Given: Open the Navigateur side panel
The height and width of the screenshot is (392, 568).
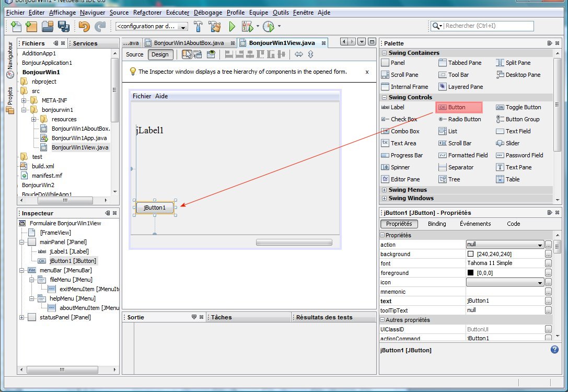Looking at the screenshot, I should pyautogui.click(x=10, y=60).
